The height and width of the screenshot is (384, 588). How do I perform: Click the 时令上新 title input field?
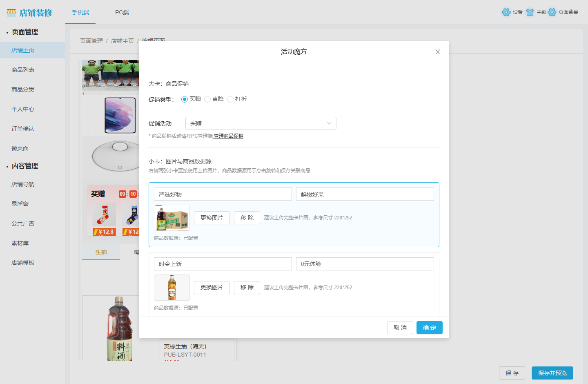click(223, 264)
